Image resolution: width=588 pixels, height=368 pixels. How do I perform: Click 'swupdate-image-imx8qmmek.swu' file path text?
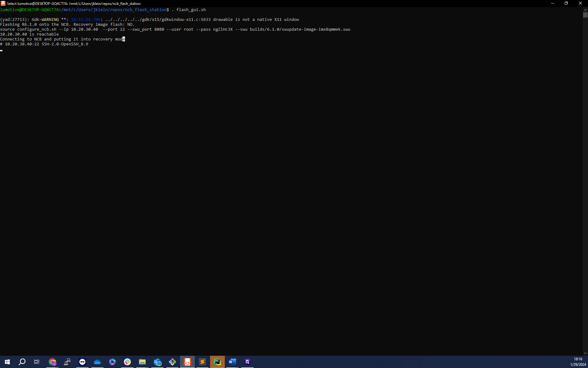pos(316,29)
